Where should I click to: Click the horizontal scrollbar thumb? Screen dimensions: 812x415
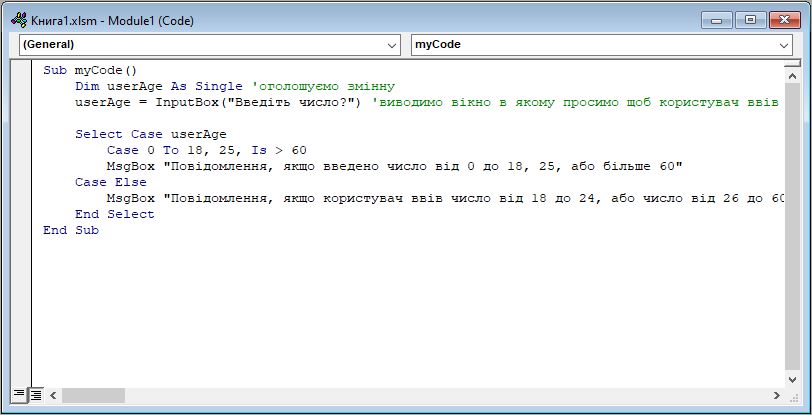tap(93, 395)
